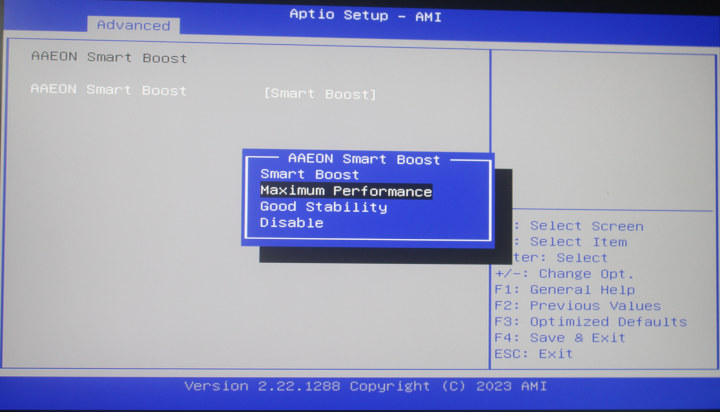Select the Smart Boost option in popup

[309, 175]
